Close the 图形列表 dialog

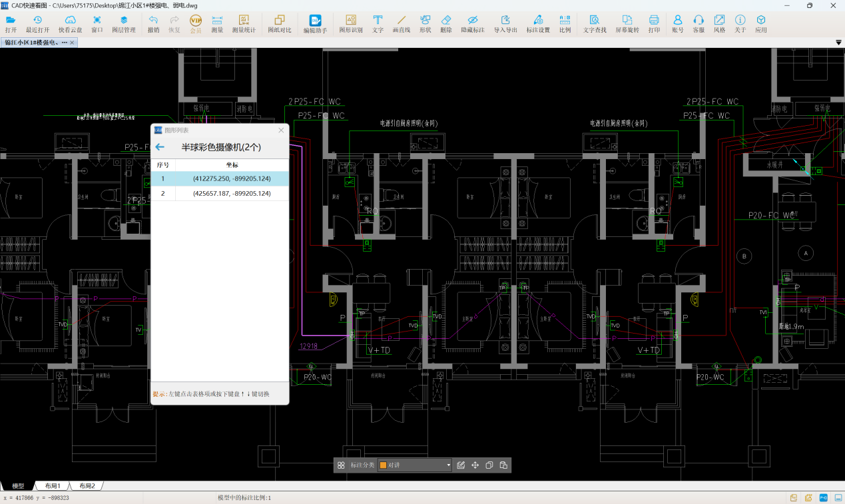coord(281,130)
